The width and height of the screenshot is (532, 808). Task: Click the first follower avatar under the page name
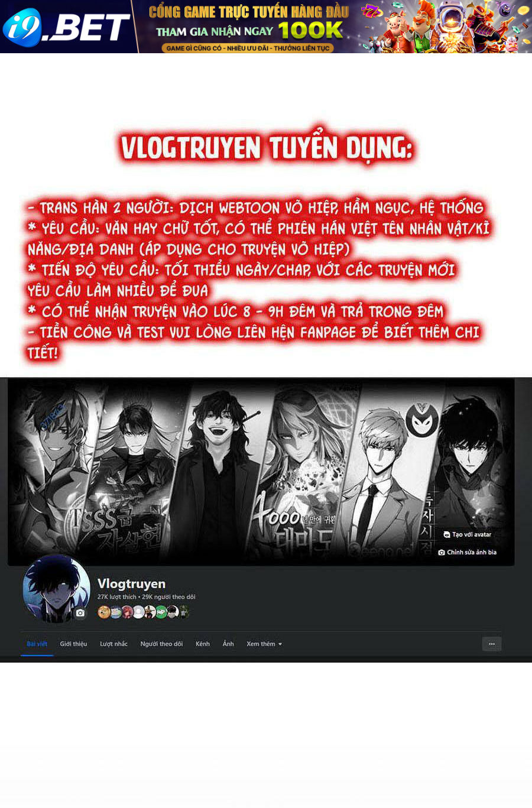[103, 612]
